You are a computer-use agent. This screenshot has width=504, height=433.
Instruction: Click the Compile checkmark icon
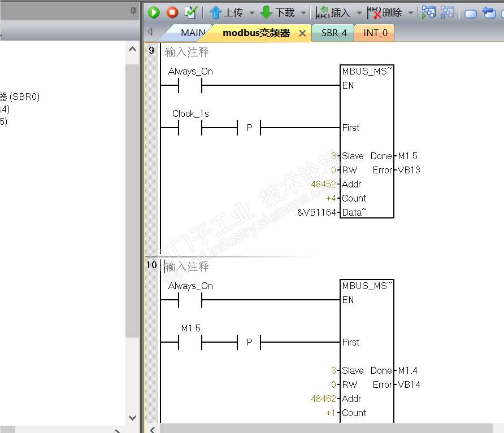click(x=191, y=12)
